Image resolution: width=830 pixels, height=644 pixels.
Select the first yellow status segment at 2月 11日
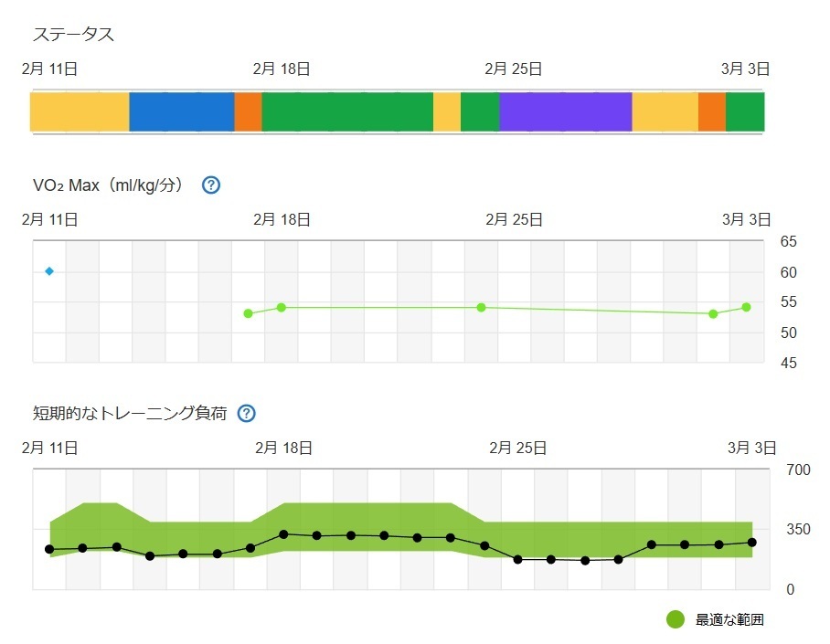(x=80, y=111)
